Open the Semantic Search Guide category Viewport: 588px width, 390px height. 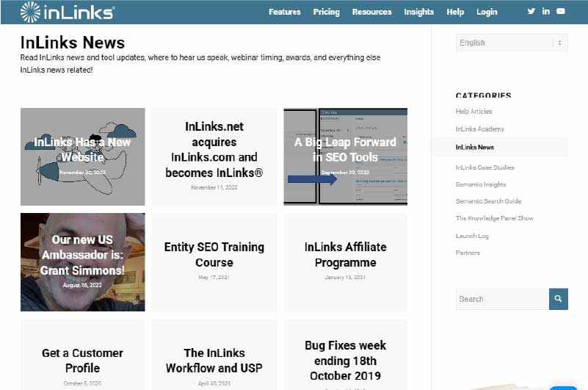488,201
